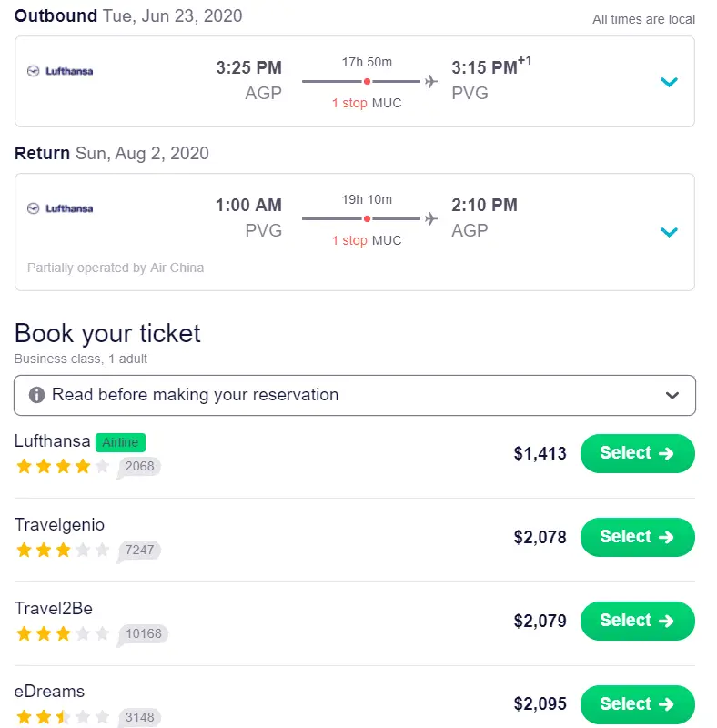Screen dimensions: 717x728
Task: Click the info icon beside Read before reservation
Action: point(37,395)
